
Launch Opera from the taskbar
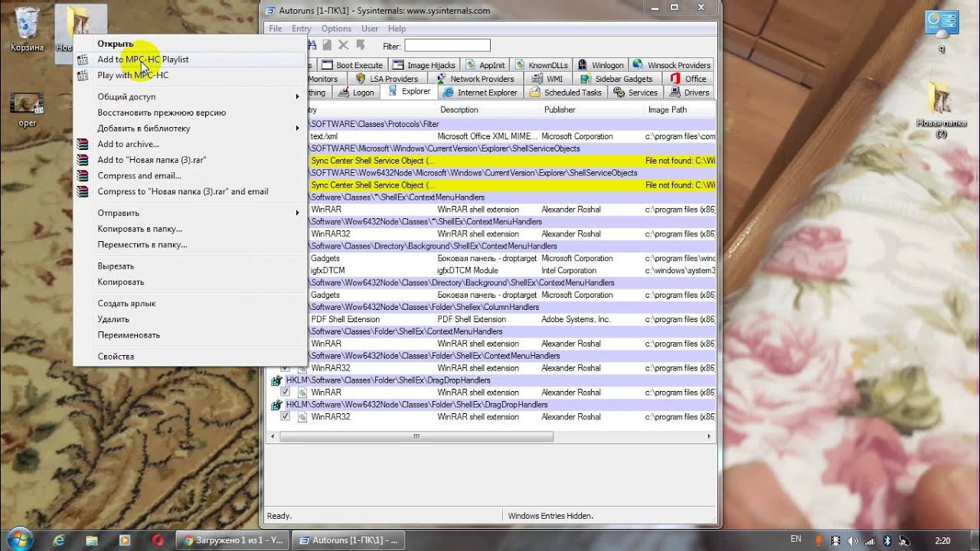(x=158, y=540)
